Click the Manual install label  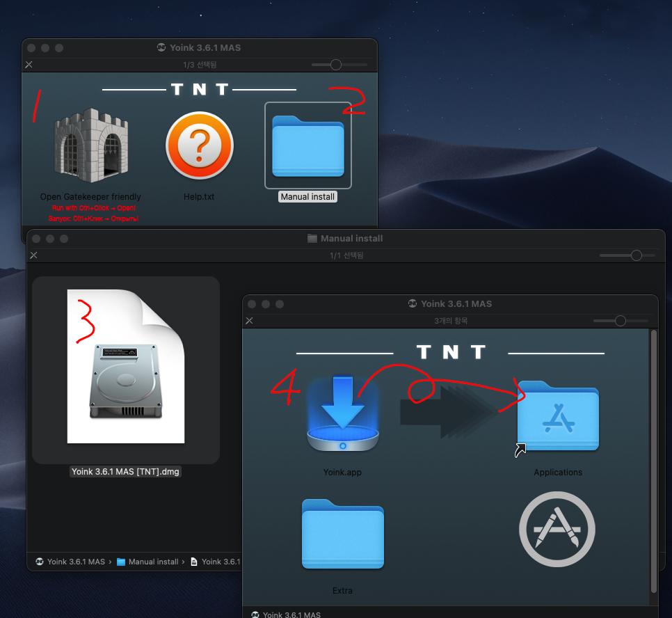click(x=307, y=197)
